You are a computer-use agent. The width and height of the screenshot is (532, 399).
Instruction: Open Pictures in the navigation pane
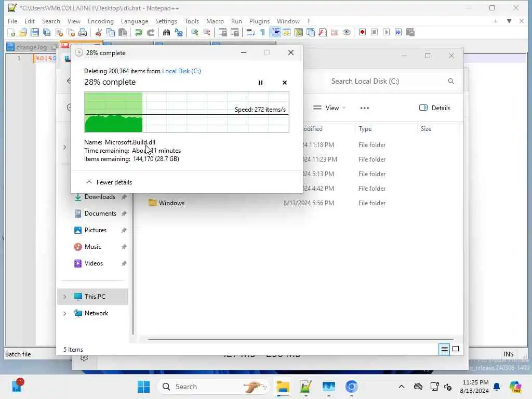pyautogui.click(x=96, y=230)
